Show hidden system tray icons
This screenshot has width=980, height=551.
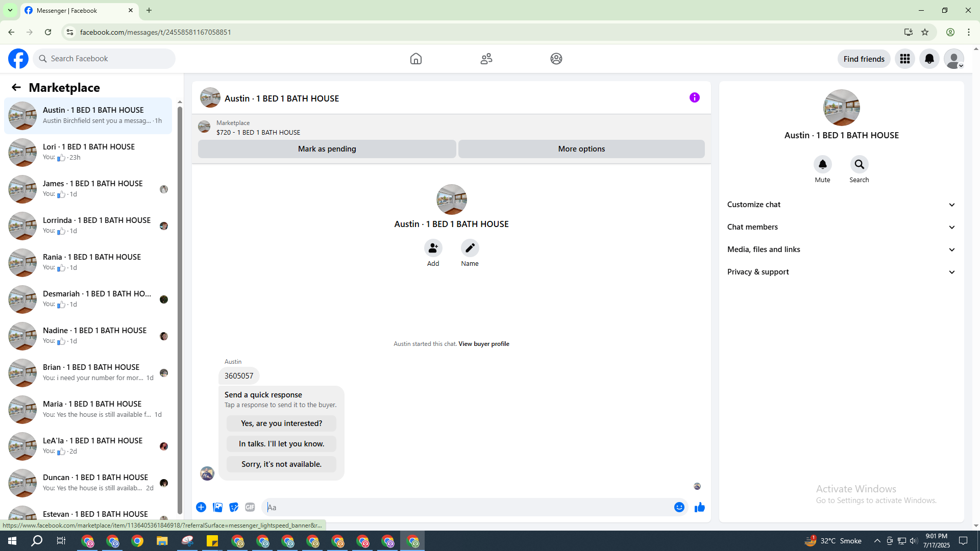(x=877, y=541)
